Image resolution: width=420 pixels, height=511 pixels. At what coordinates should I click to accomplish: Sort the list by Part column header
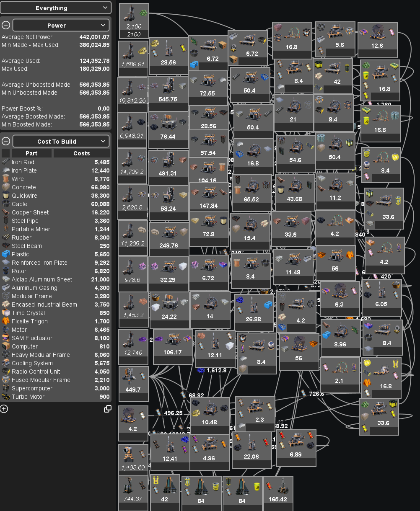point(31,153)
